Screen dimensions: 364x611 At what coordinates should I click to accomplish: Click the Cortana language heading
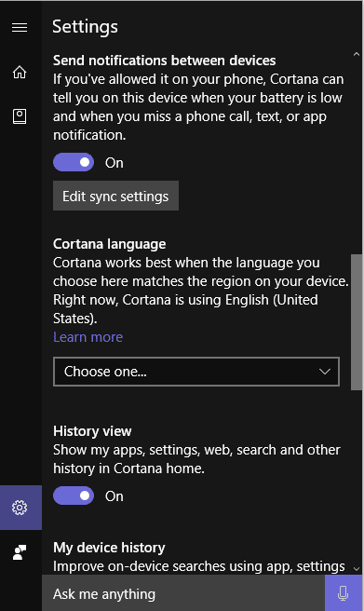click(x=110, y=244)
